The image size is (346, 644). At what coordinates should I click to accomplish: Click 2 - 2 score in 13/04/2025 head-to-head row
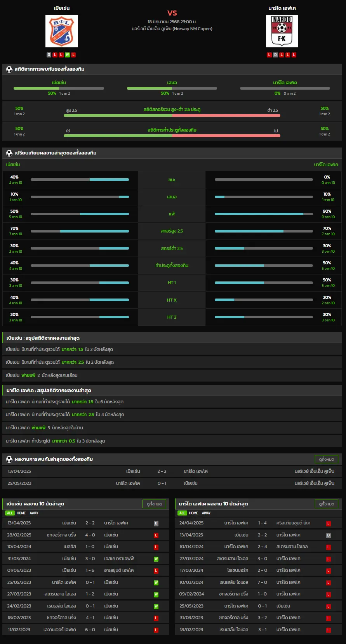click(162, 471)
